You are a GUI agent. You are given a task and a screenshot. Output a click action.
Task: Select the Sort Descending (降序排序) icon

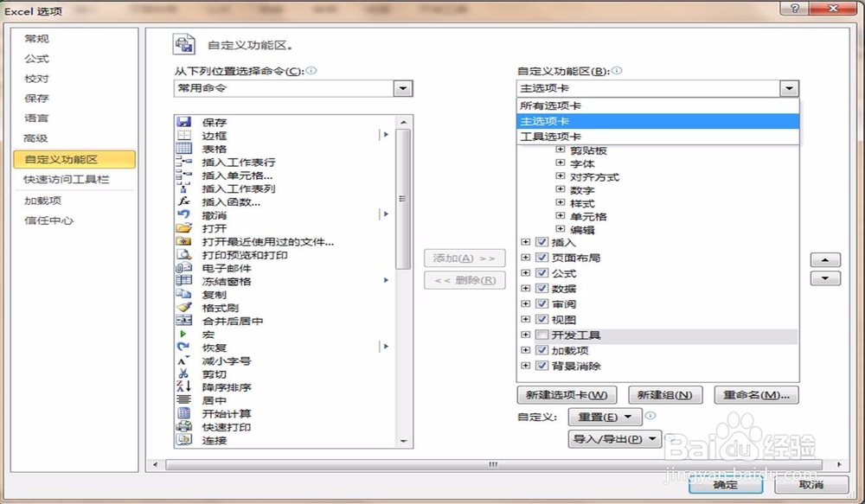point(183,386)
